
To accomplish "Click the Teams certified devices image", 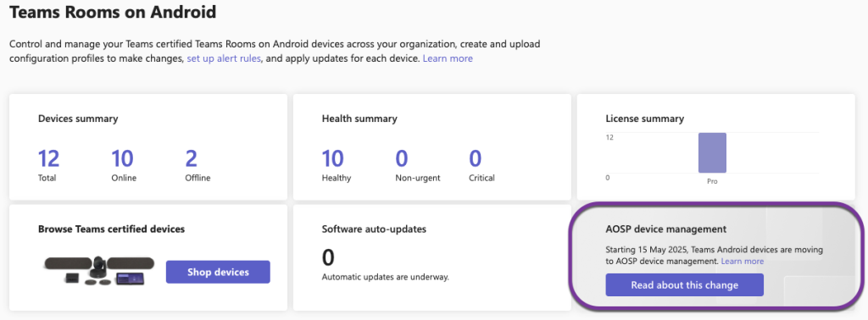I will (x=99, y=272).
